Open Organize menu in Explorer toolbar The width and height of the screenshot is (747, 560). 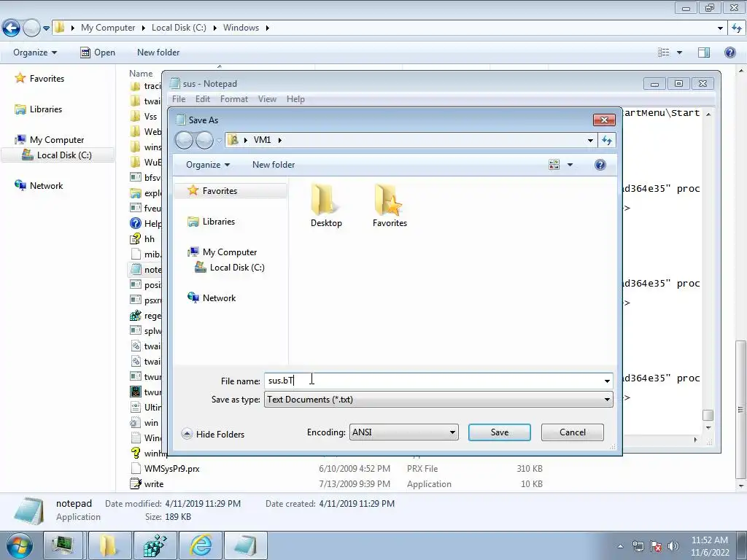pos(35,52)
